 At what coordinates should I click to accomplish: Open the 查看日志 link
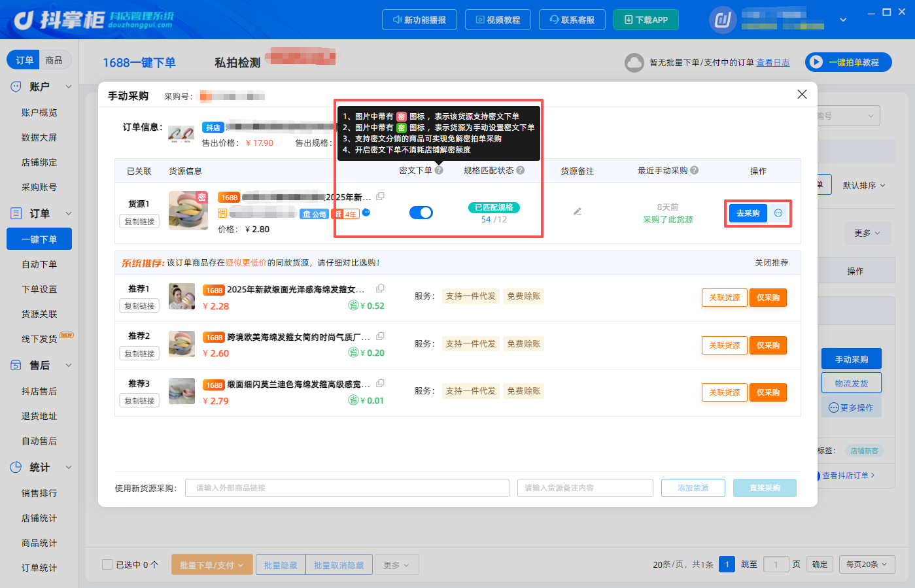(x=773, y=63)
